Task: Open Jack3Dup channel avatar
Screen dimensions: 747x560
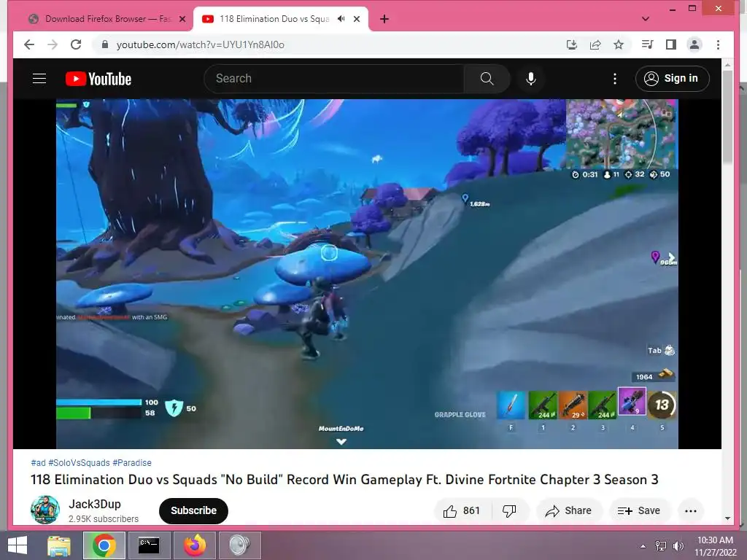Action: point(45,510)
